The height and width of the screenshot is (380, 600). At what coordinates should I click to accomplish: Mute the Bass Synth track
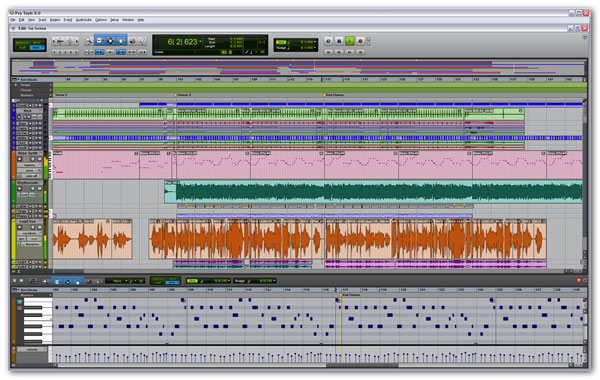pyautogui.click(x=39, y=159)
